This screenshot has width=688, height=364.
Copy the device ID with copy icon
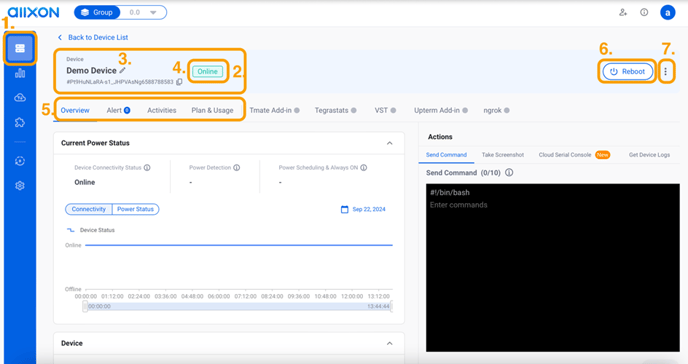[179, 82]
